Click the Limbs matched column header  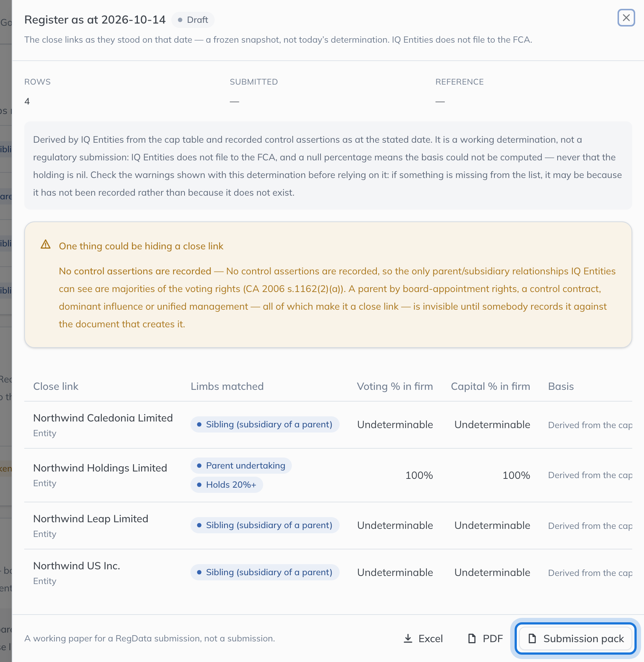point(227,386)
